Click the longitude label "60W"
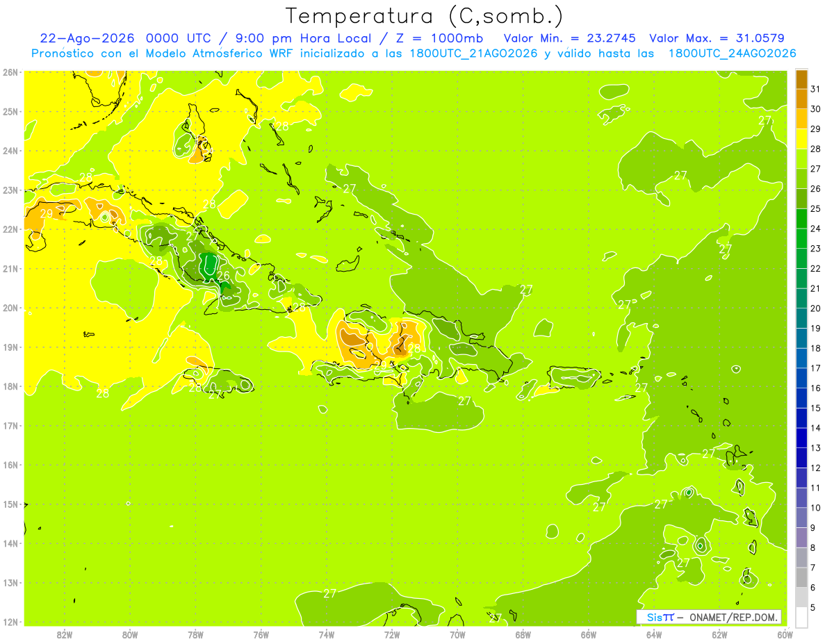Image resolution: width=834 pixels, height=644 pixels. click(785, 634)
